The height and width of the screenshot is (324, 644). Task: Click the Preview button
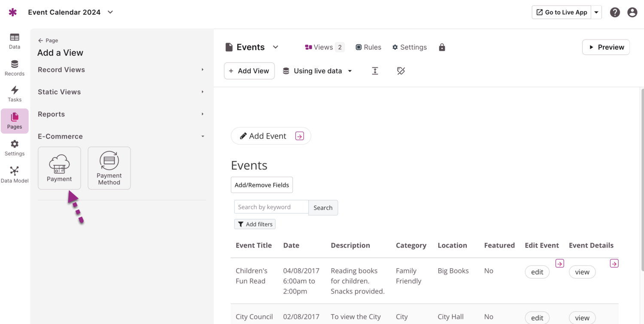(606, 47)
